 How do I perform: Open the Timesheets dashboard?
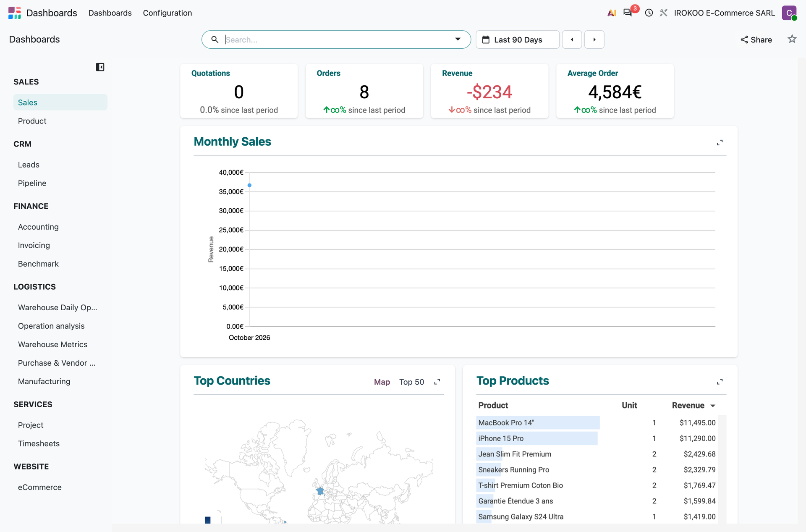(x=60, y=443)
